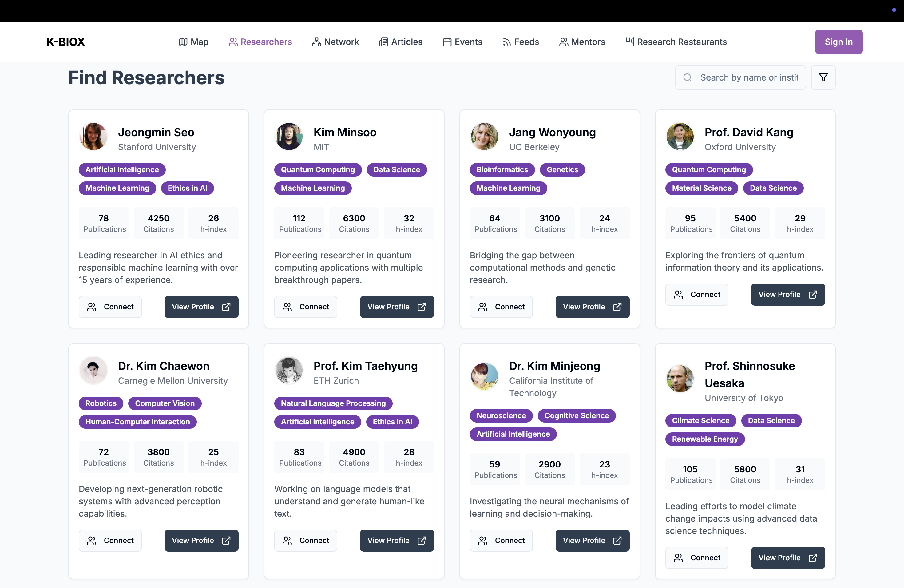Click the people icon on Prof. David Kang's Connect
This screenshot has width=904, height=588.
coord(678,294)
